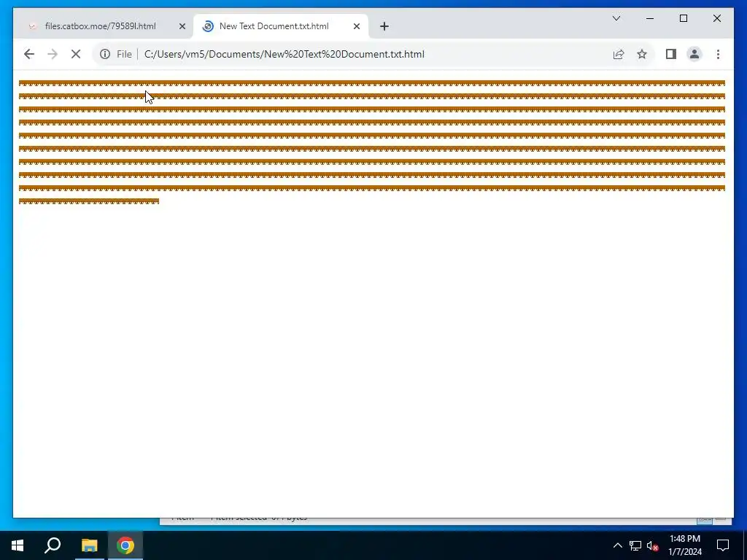Viewport: 747px width, 560px height.
Task: Stop loading the current page
Action: 76,54
